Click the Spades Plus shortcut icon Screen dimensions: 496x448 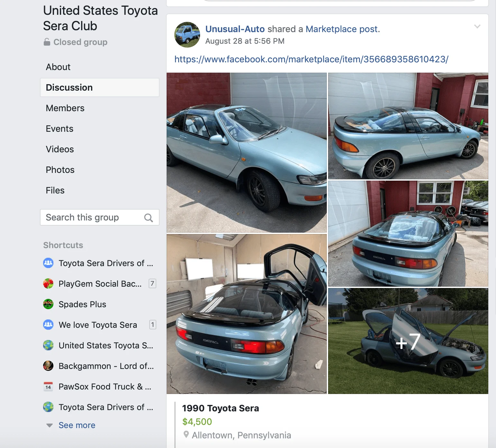point(48,304)
